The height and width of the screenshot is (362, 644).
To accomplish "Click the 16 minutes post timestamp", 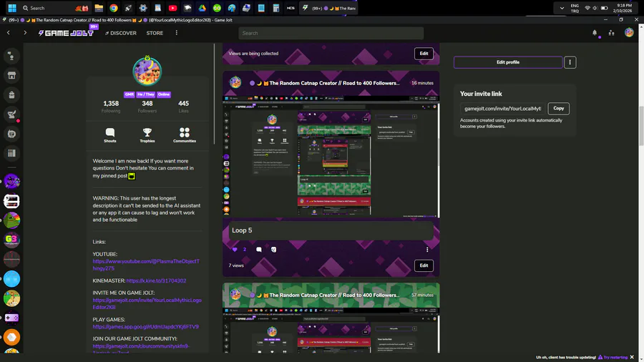I will tap(422, 83).
